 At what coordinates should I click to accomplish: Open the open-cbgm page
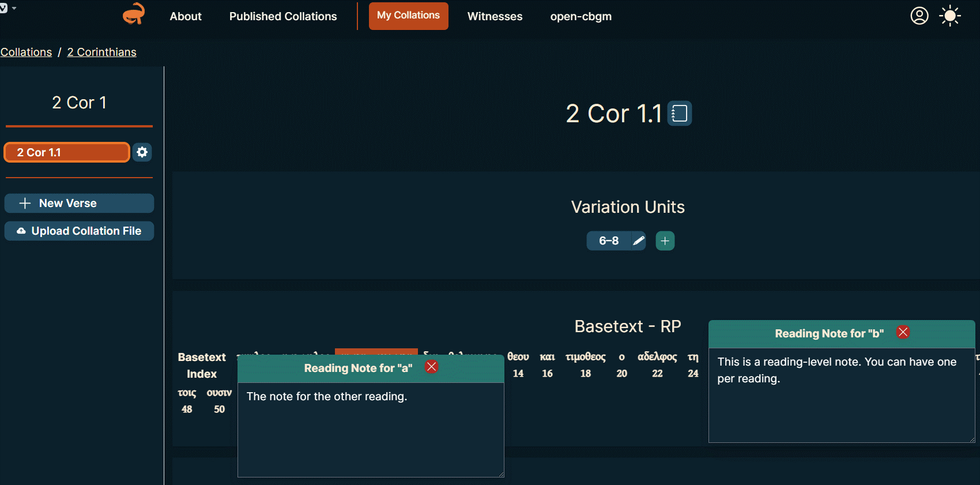tap(581, 16)
